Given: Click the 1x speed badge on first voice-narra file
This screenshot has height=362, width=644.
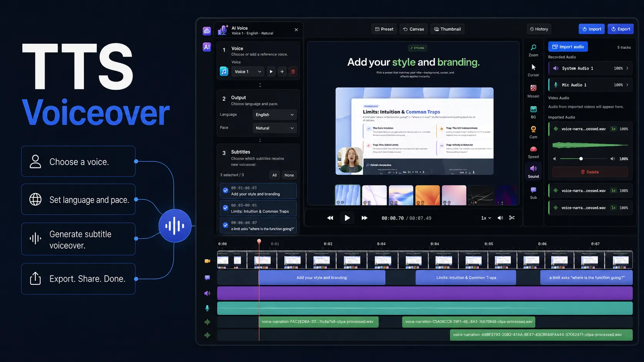Looking at the screenshot, I should pos(613,129).
